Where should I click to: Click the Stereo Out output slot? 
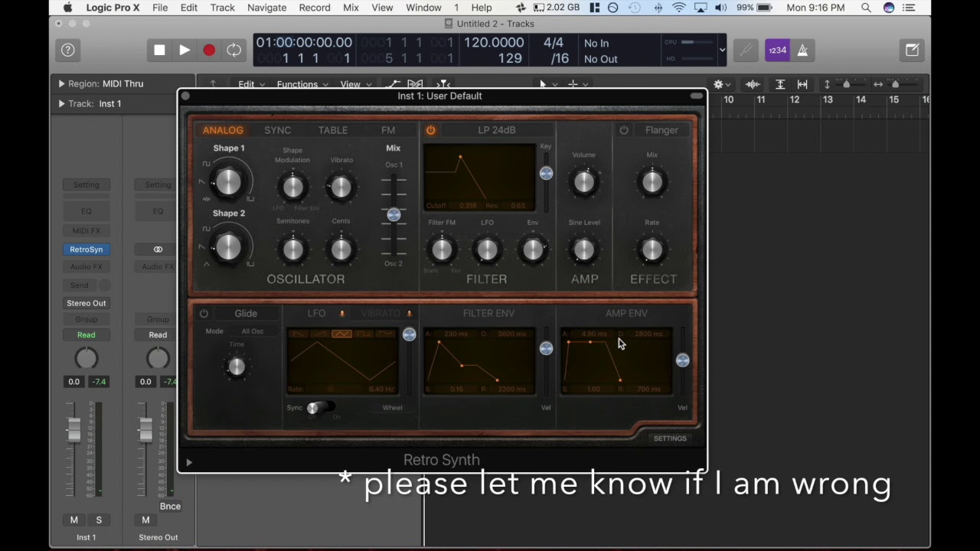[x=86, y=303]
